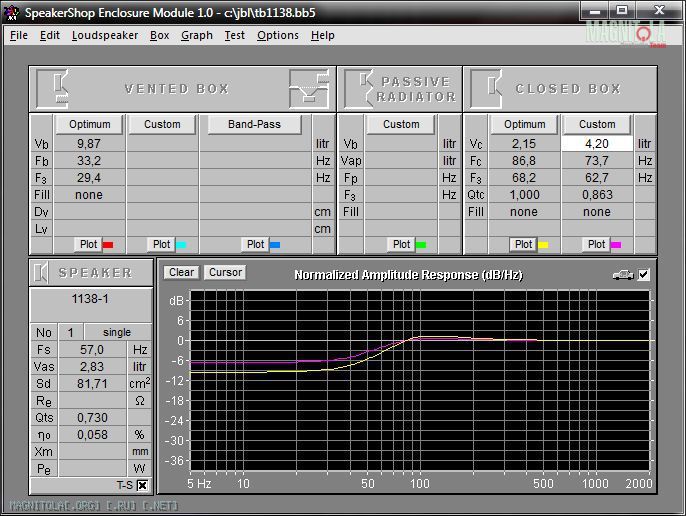Click Vented Box Optimum button
686x516 pixels.
pyautogui.click(x=90, y=124)
